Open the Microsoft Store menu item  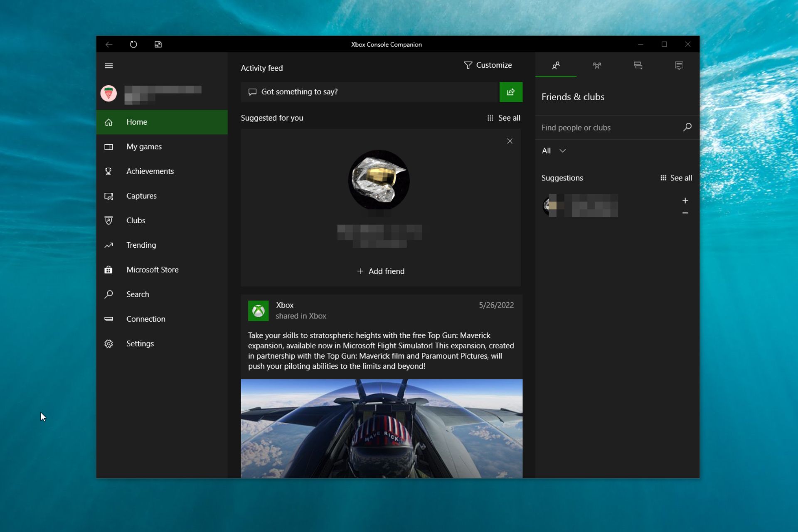(153, 270)
